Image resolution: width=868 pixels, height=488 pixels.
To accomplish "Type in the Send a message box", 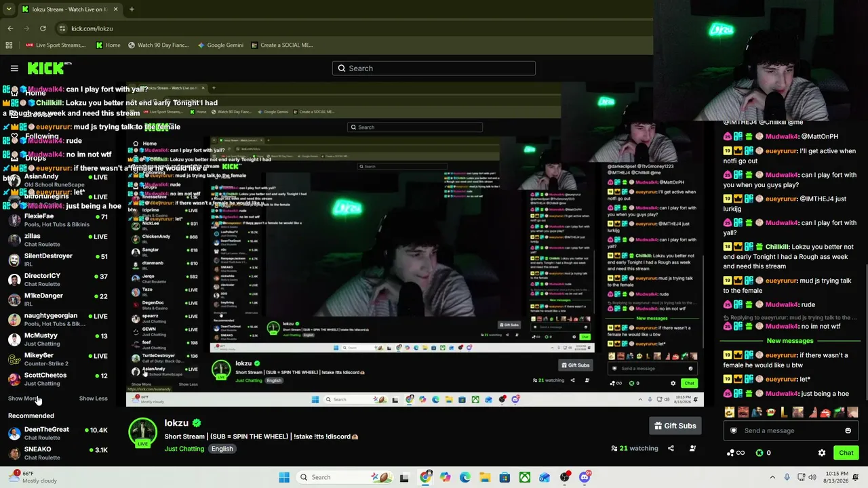I will pyautogui.click(x=791, y=430).
